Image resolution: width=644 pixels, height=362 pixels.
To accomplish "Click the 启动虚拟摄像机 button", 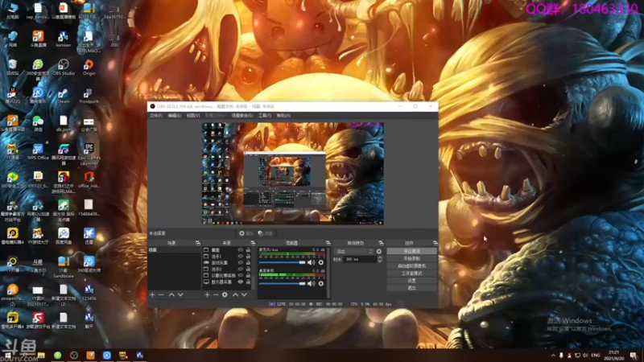I will pyautogui.click(x=411, y=266).
